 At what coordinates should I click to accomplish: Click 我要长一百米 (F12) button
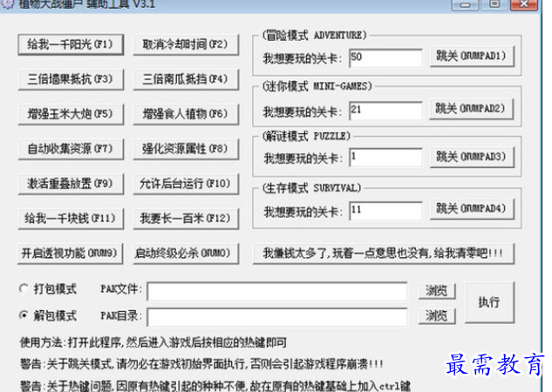[x=186, y=219]
